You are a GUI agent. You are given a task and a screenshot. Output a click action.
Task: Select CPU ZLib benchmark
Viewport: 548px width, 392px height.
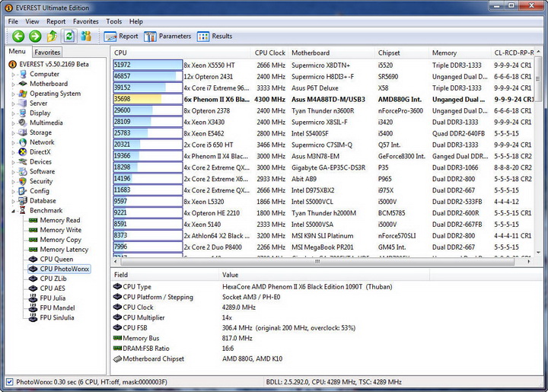(x=53, y=279)
